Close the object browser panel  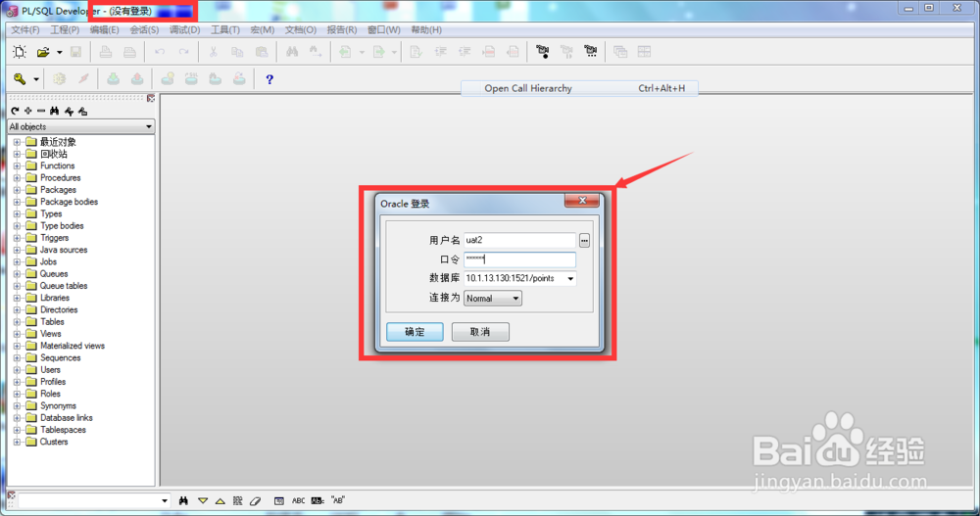tap(151, 99)
